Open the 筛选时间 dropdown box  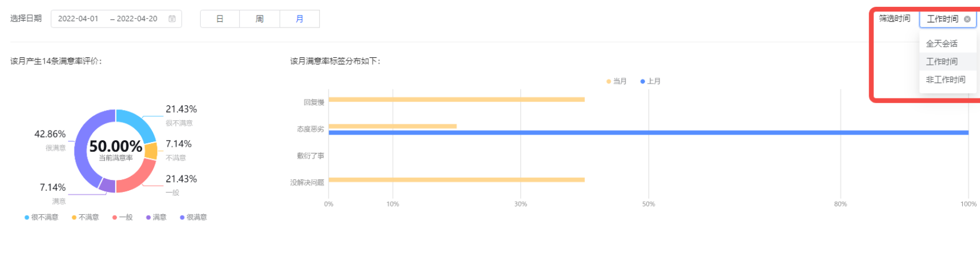pos(942,19)
